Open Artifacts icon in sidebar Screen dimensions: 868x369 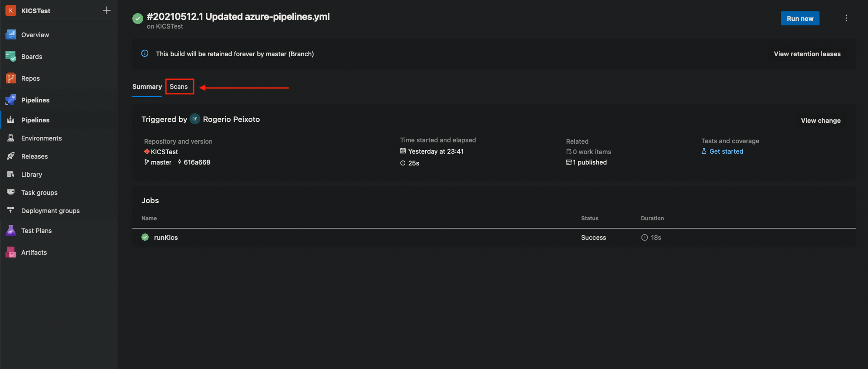click(x=11, y=252)
